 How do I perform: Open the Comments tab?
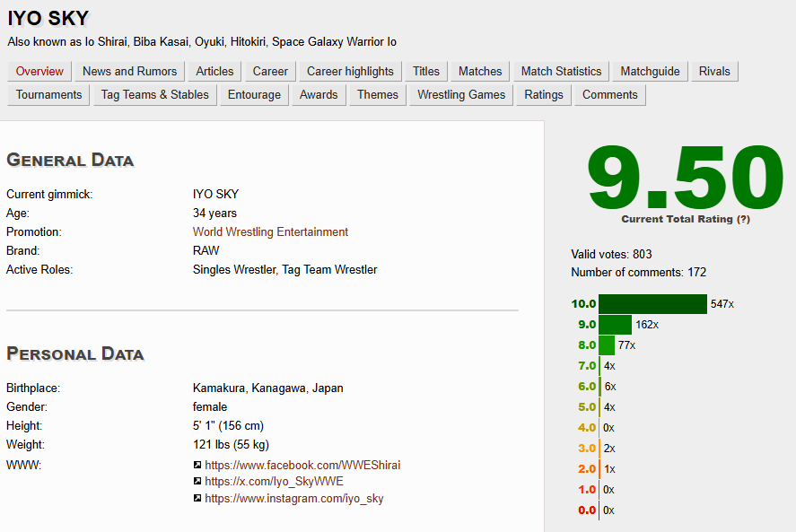point(609,95)
